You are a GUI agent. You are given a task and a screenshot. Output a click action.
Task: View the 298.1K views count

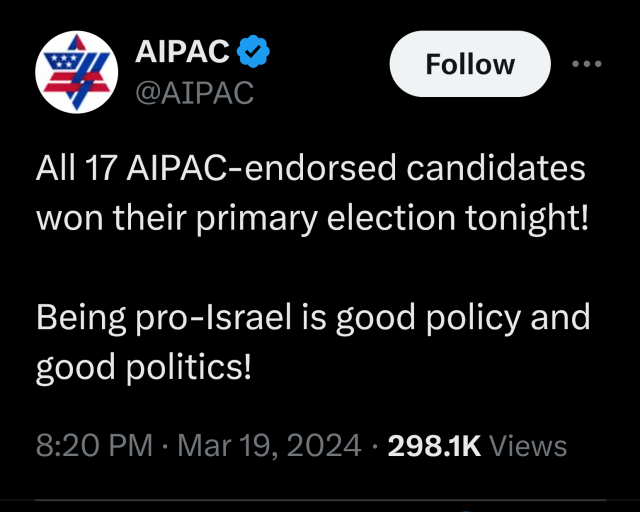tap(434, 445)
